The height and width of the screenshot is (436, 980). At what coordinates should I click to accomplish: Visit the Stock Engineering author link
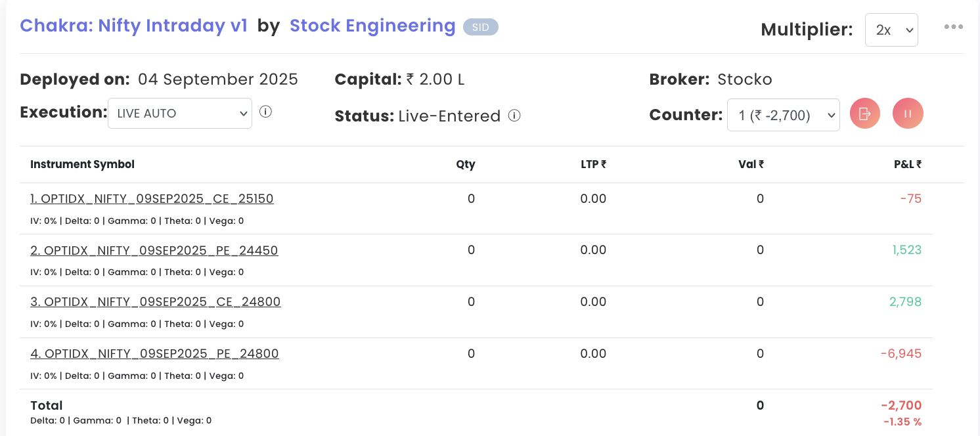point(372,26)
